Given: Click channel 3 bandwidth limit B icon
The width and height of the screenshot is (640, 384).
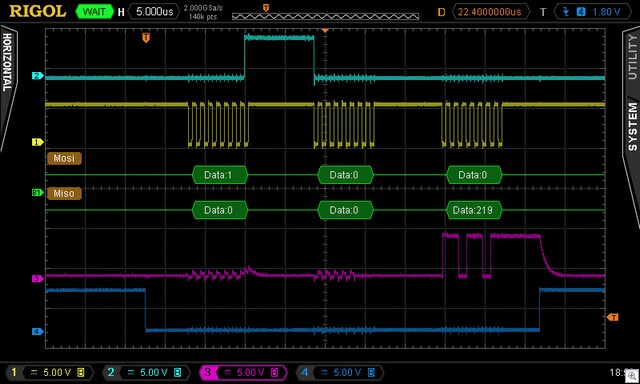Looking at the screenshot, I should [274, 373].
